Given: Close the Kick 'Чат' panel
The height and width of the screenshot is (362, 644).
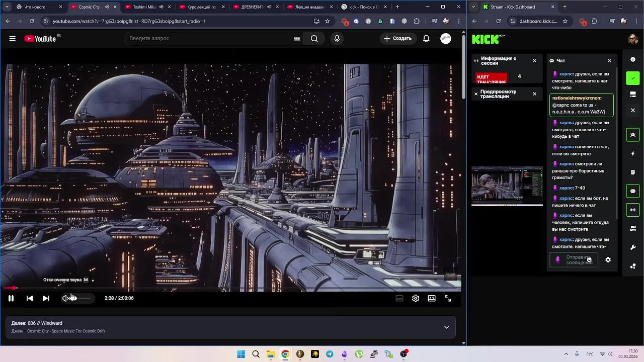Looking at the screenshot, I should click(609, 60).
